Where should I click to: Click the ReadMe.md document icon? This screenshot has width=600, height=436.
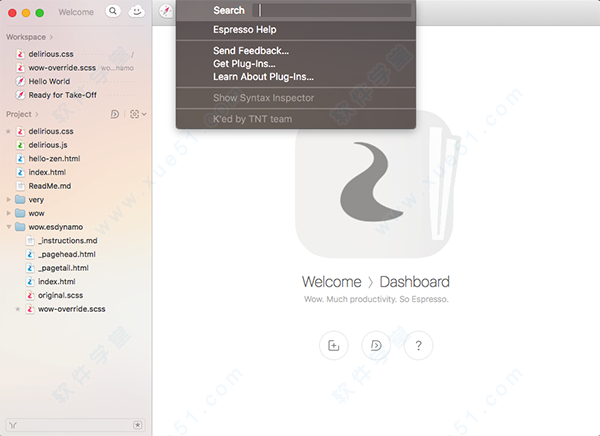[x=20, y=186]
